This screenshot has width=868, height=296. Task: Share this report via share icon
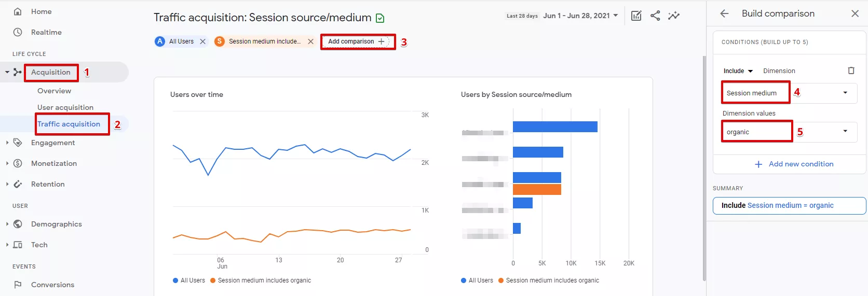tap(655, 16)
